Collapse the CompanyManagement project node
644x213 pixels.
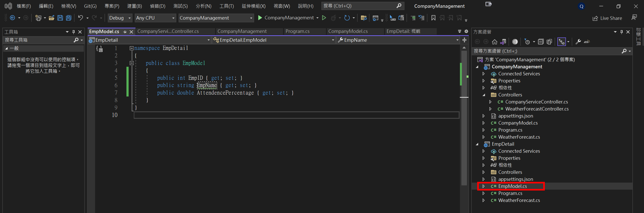pos(477,67)
